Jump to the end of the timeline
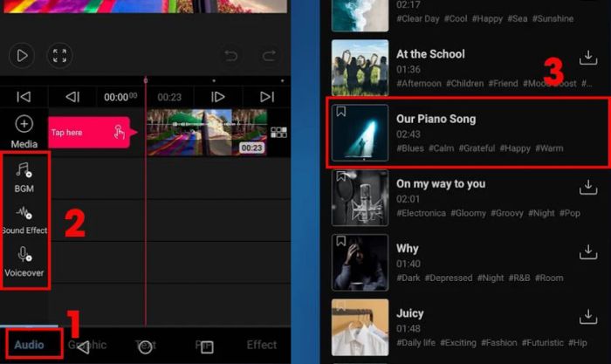The width and height of the screenshot is (611, 364). pyautogui.click(x=267, y=97)
